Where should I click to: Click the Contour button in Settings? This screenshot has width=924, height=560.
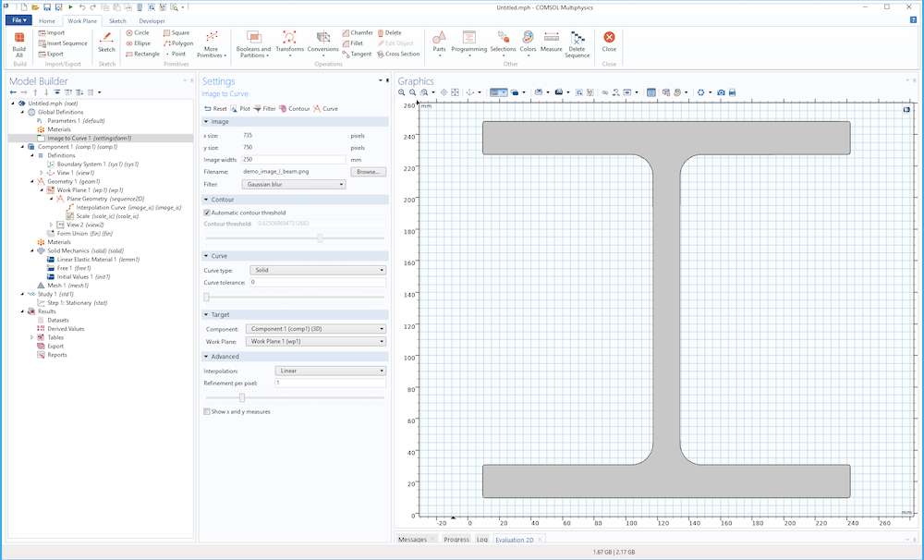[294, 108]
